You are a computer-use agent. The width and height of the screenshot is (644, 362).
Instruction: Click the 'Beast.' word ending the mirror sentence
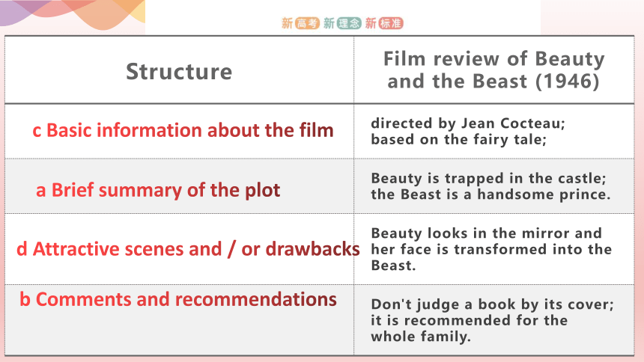tap(393, 266)
